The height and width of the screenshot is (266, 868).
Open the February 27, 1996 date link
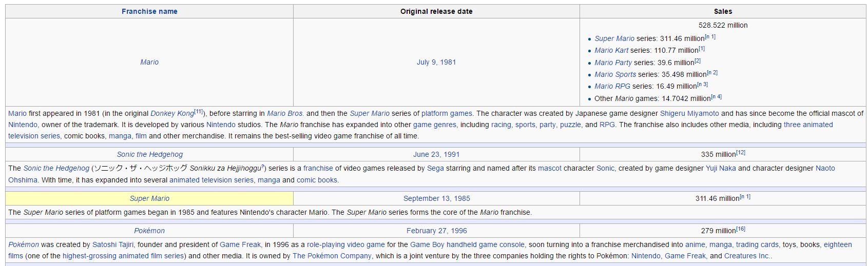(436, 231)
